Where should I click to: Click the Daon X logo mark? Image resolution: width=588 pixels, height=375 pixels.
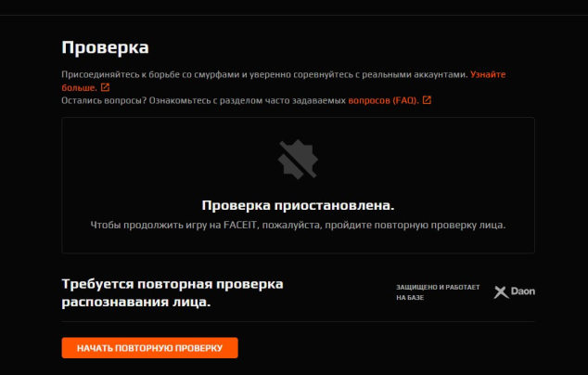(x=501, y=291)
